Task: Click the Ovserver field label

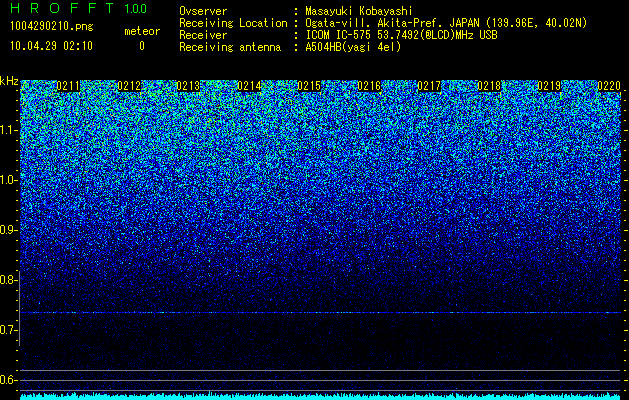Action: click(203, 11)
